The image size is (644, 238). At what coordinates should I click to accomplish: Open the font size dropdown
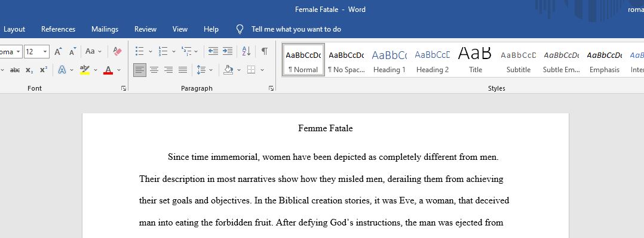point(45,52)
